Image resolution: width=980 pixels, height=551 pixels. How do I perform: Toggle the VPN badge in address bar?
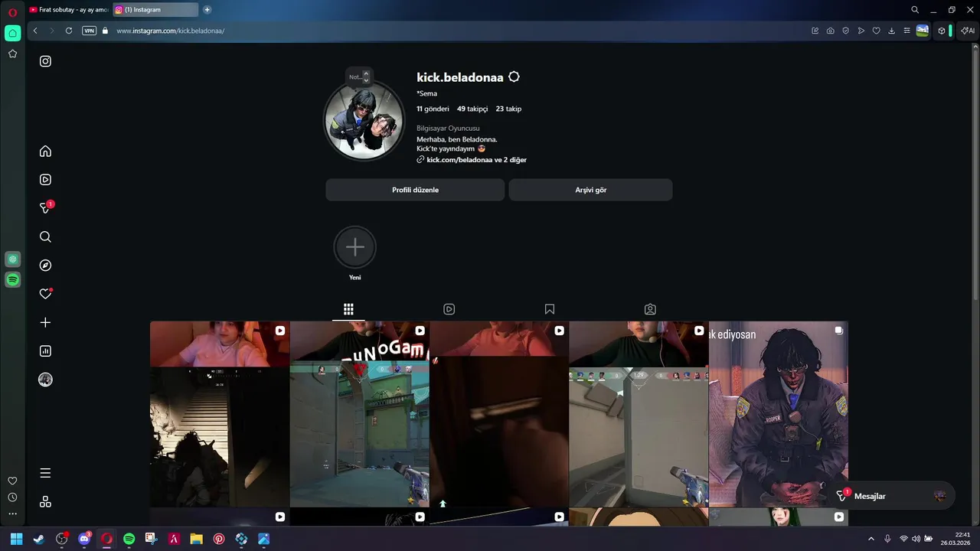tap(89, 31)
